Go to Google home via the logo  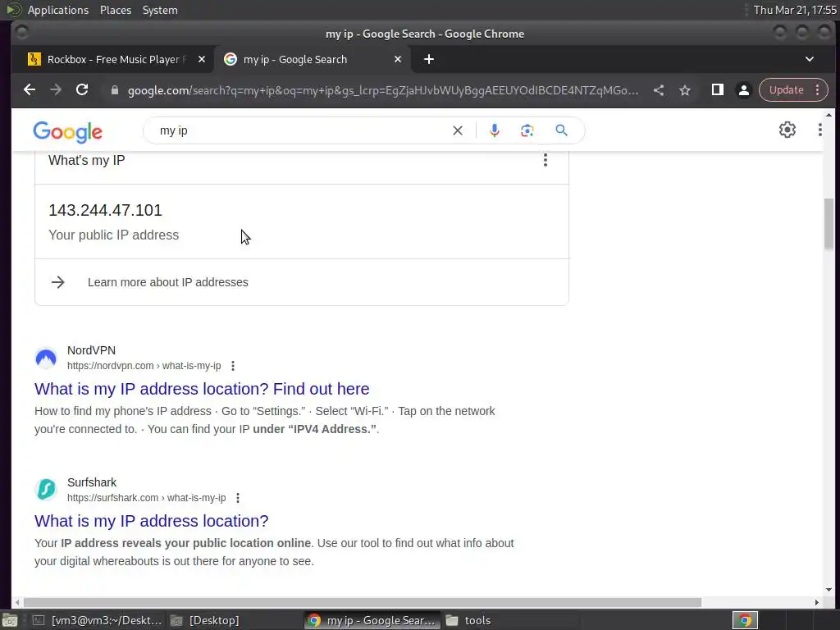[67, 132]
